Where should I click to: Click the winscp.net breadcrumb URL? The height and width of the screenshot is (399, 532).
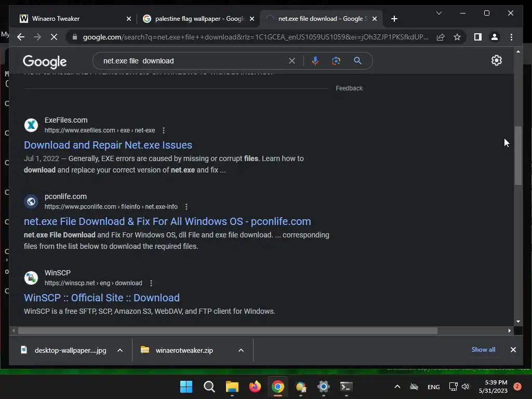click(x=94, y=283)
